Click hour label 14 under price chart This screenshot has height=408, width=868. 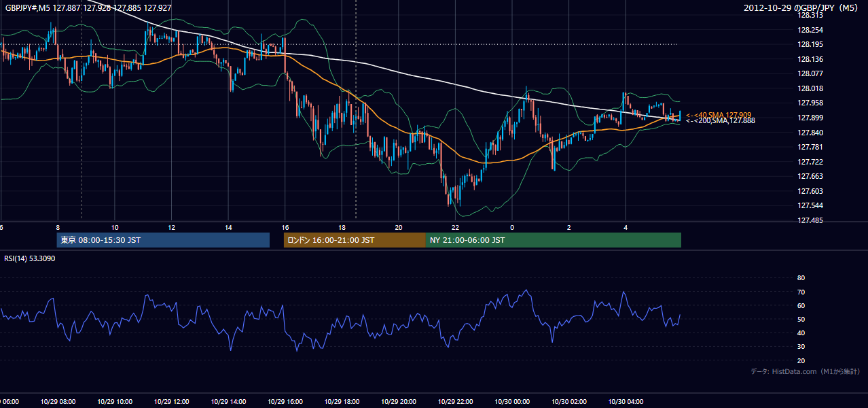[x=228, y=227]
